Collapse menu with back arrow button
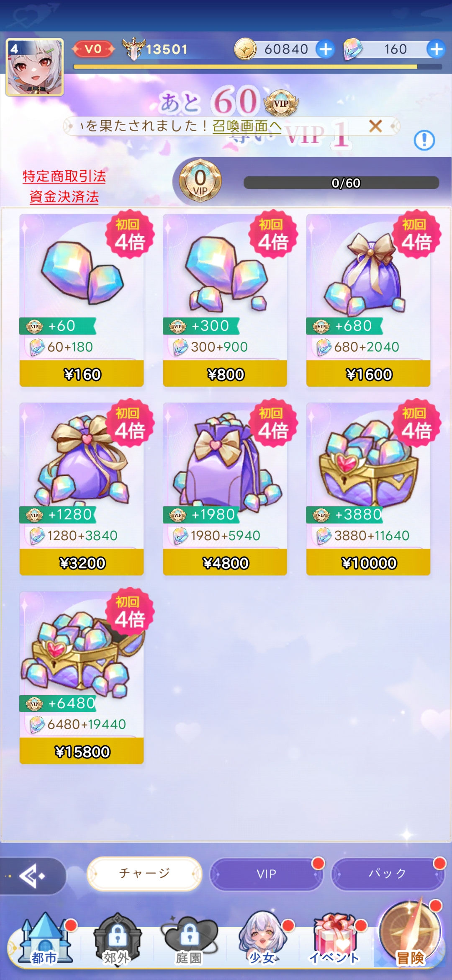 (33, 876)
